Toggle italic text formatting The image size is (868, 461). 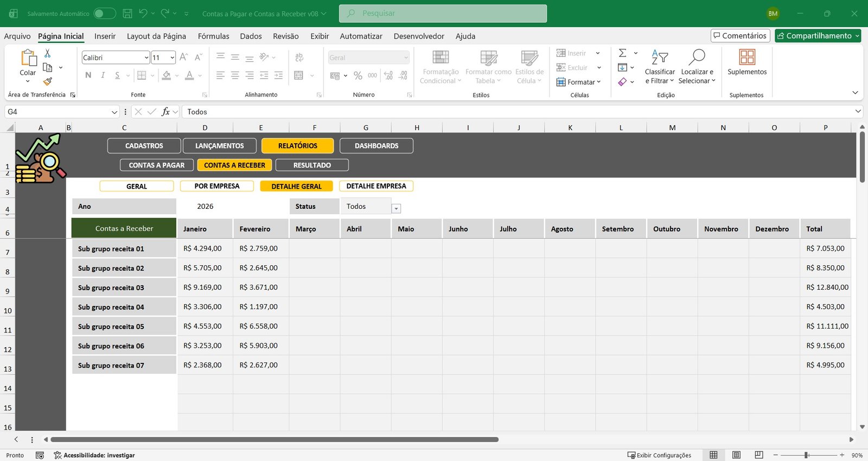103,75
